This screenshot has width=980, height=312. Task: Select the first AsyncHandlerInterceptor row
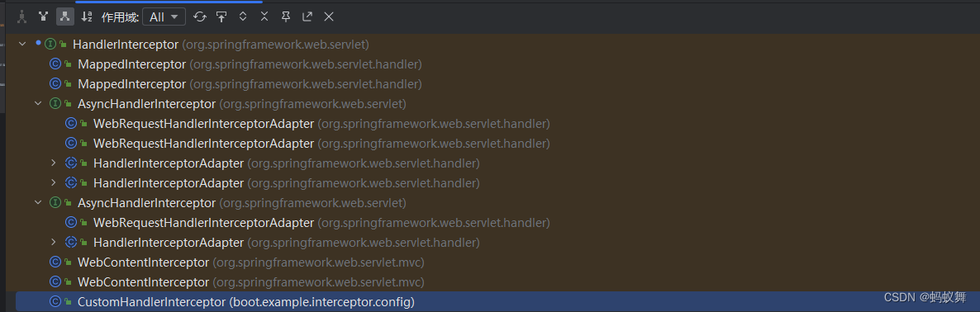point(497,103)
